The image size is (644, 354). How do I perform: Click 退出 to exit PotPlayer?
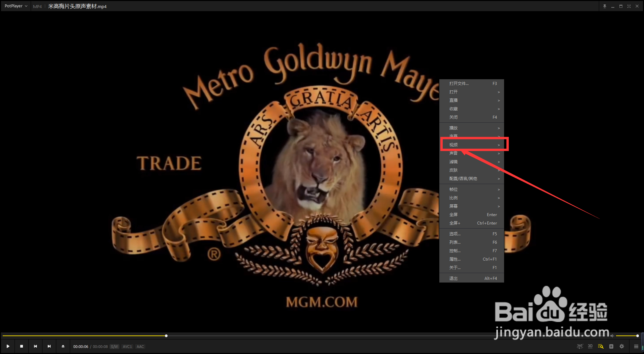[x=472, y=278]
